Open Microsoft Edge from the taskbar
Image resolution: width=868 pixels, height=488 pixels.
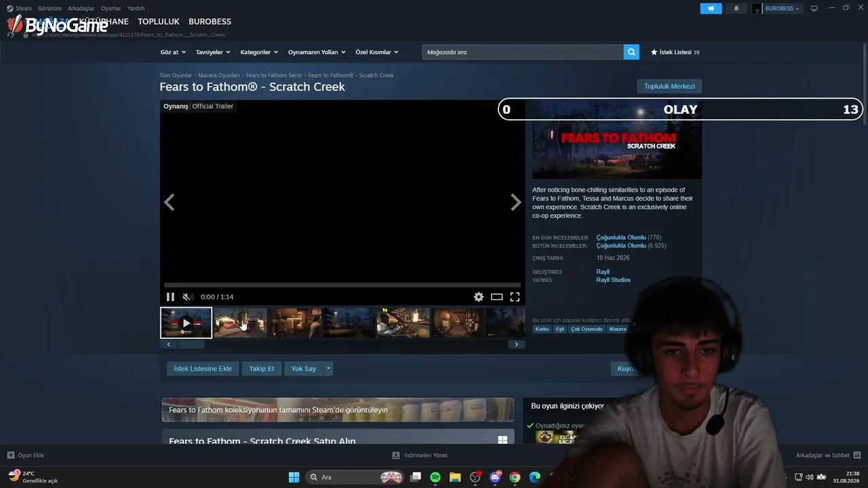(x=534, y=477)
